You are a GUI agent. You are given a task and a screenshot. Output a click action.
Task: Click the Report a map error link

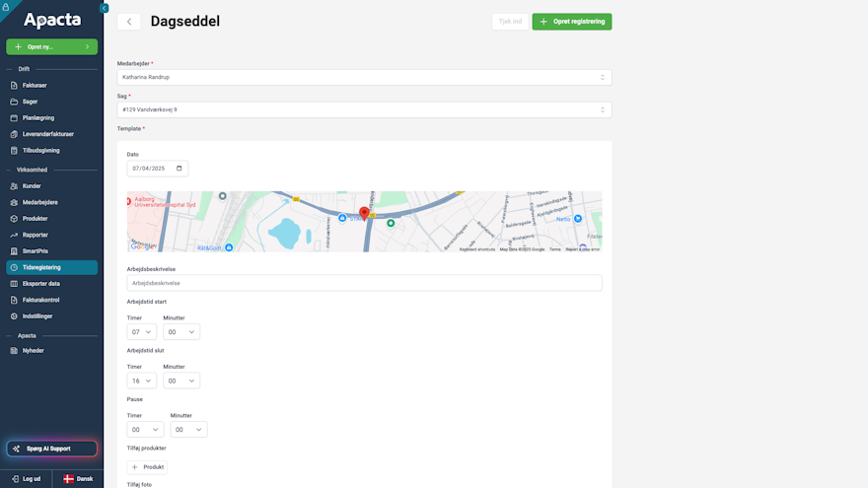click(582, 249)
